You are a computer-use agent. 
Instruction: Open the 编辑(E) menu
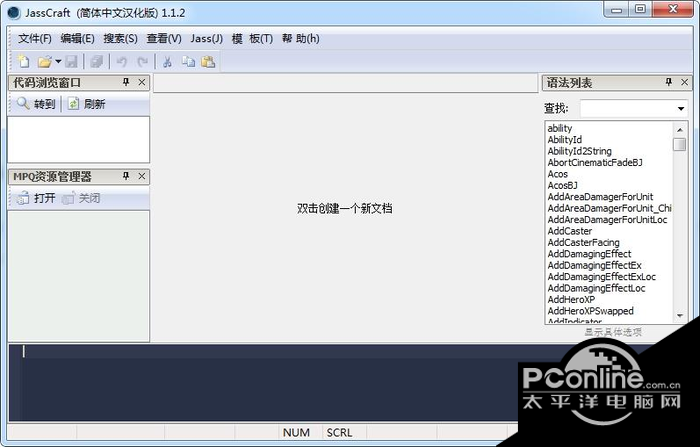(78, 39)
